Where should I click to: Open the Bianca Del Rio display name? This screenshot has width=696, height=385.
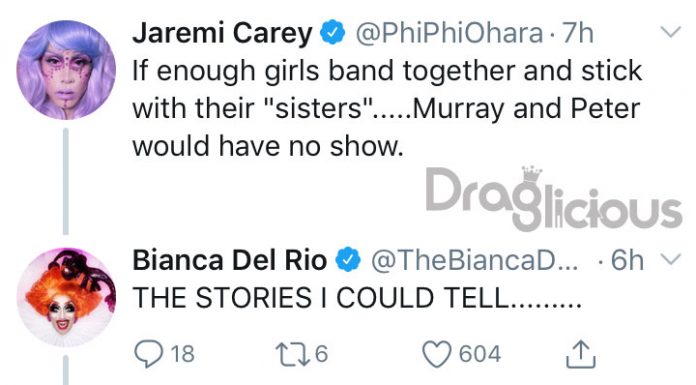tap(230, 260)
